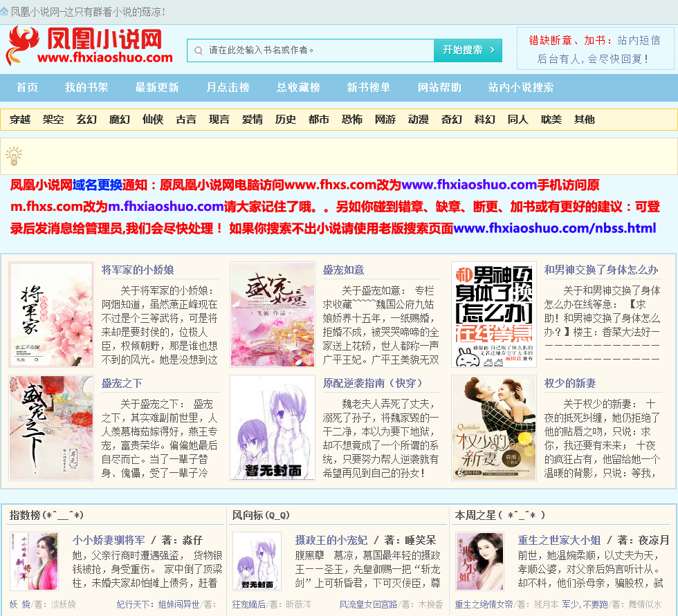
Task: Open the 将军家的小娇娘 cover thumbnail
Action: tap(51, 315)
